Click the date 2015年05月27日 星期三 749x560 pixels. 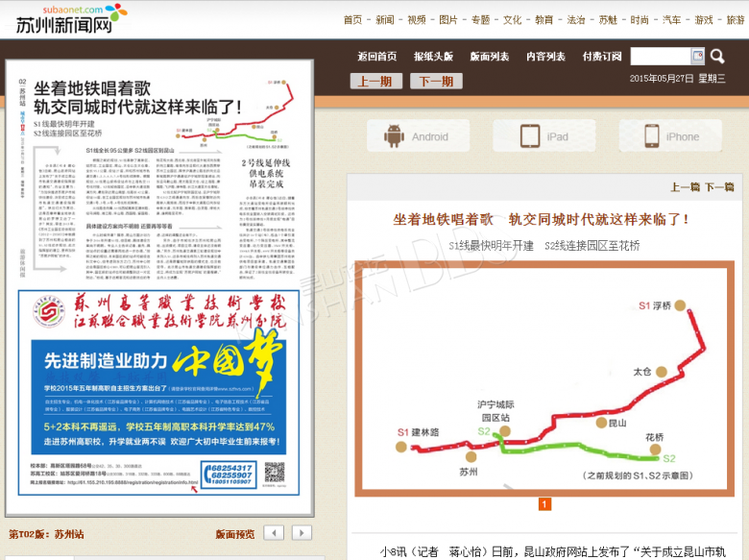click(x=677, y=79)
